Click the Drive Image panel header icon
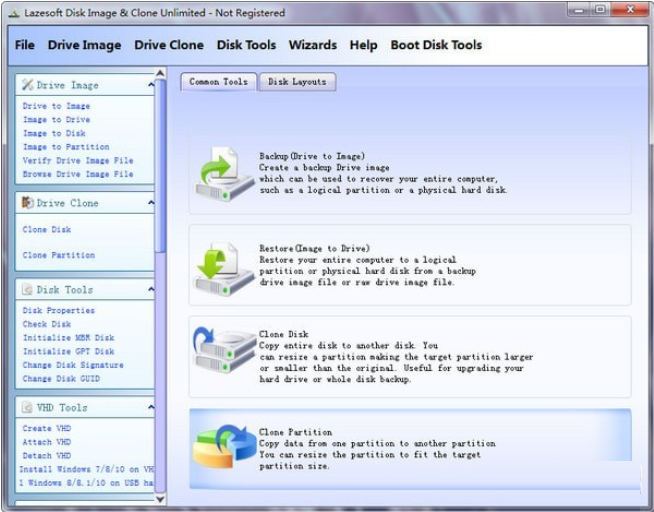Viewport: 654px width, 512px height. click(28, 85)
